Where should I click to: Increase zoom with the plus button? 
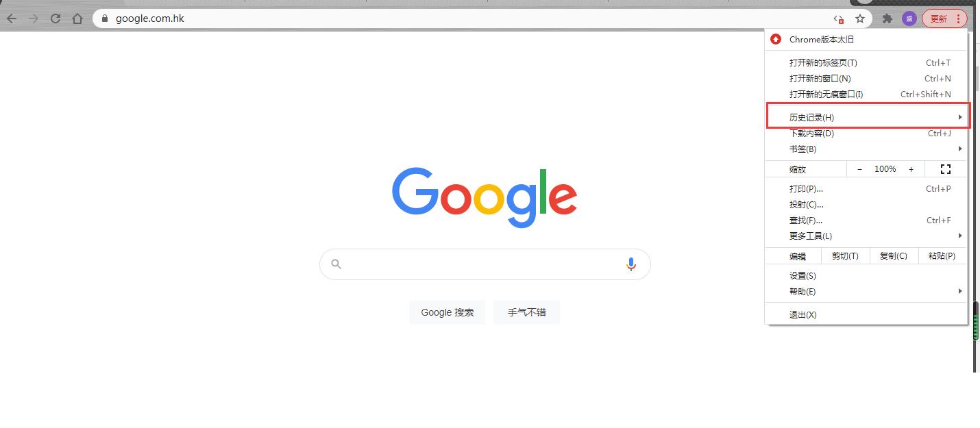[911, 169]
